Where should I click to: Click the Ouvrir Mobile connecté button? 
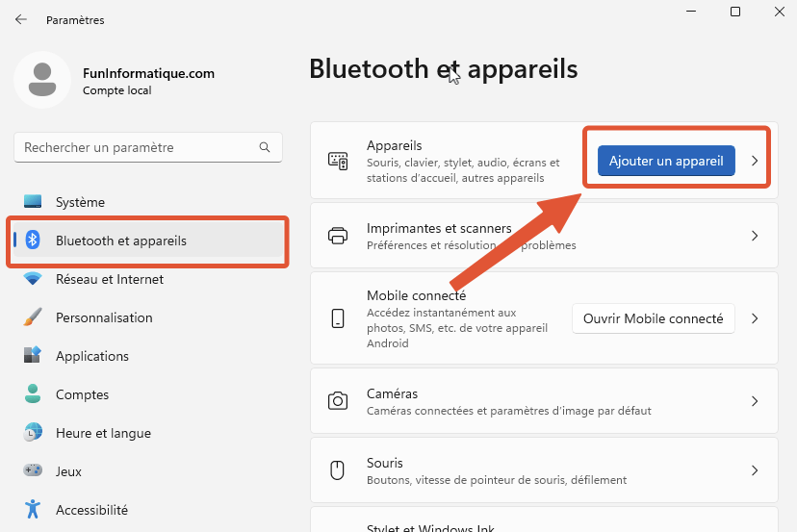654,318
